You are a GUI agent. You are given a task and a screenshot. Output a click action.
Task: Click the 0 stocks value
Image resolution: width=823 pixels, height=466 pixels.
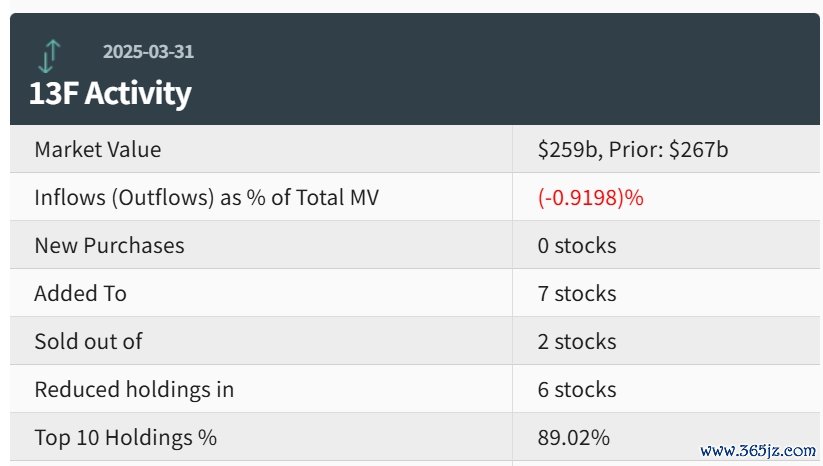click(577, 246)
